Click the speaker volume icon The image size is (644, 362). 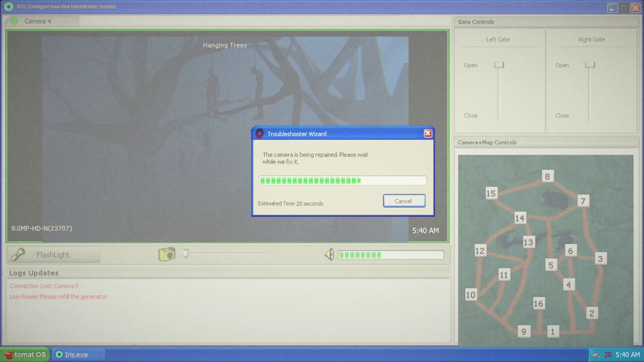tap(329, 255)
